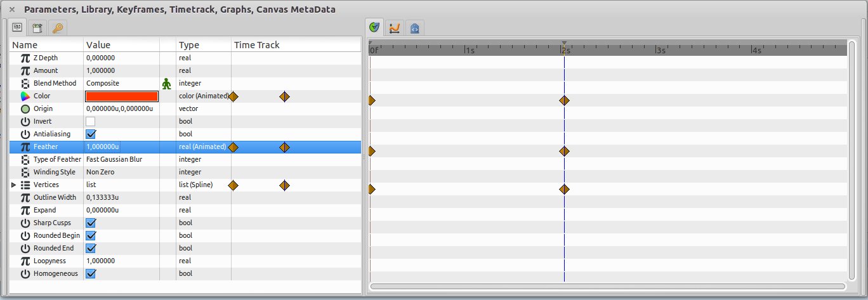Select the Feather waypoint at 2s in timetrack
This screenshot has width=868, height=300.
(564, 151)
